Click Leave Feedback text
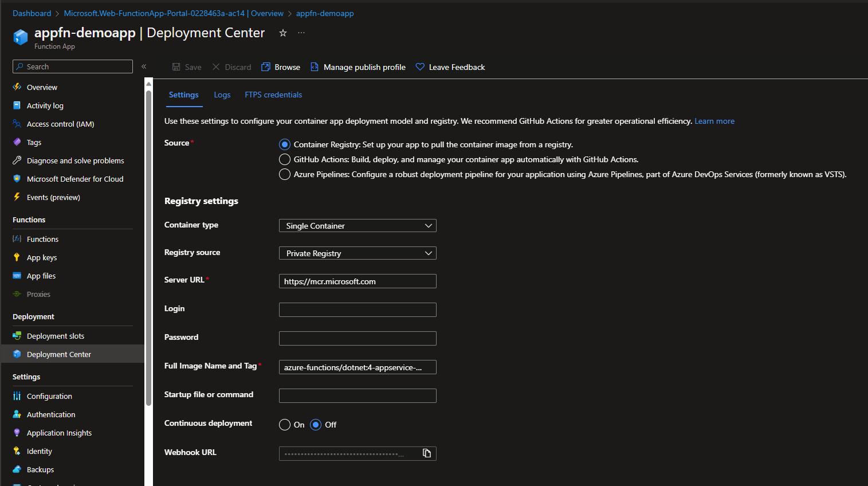 [x=457, y=67]
